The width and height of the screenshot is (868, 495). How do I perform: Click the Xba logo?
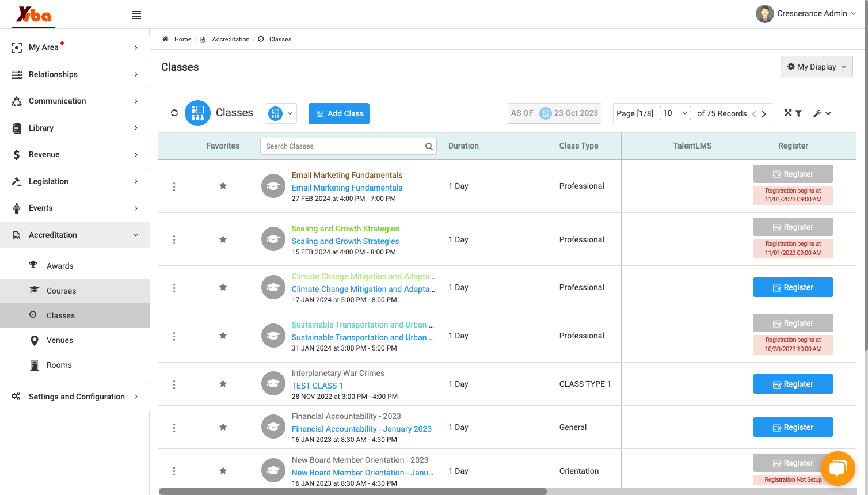[x=33, y=14]
